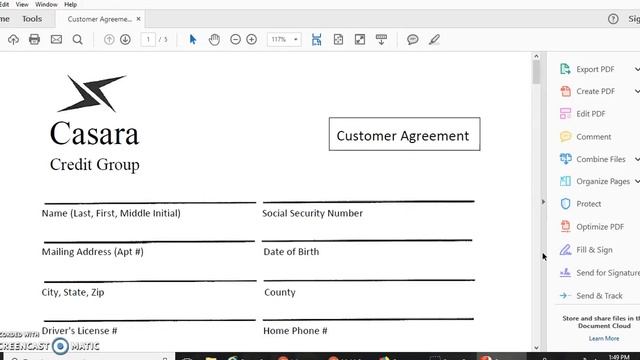Click the scroll up arrow
The height and width of the screenshot is (360, 640).
point(536,56)
